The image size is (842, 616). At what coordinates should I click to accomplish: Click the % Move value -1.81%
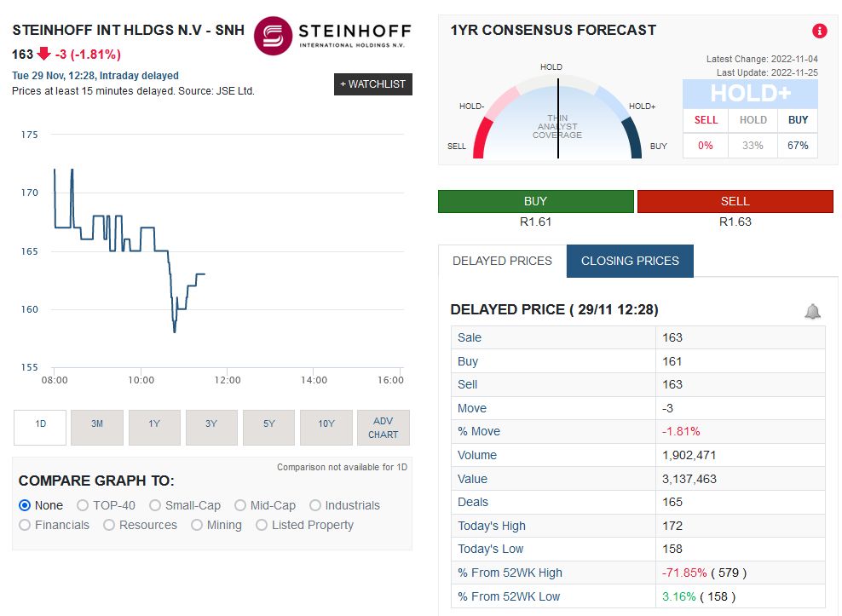tap(681, 432)
